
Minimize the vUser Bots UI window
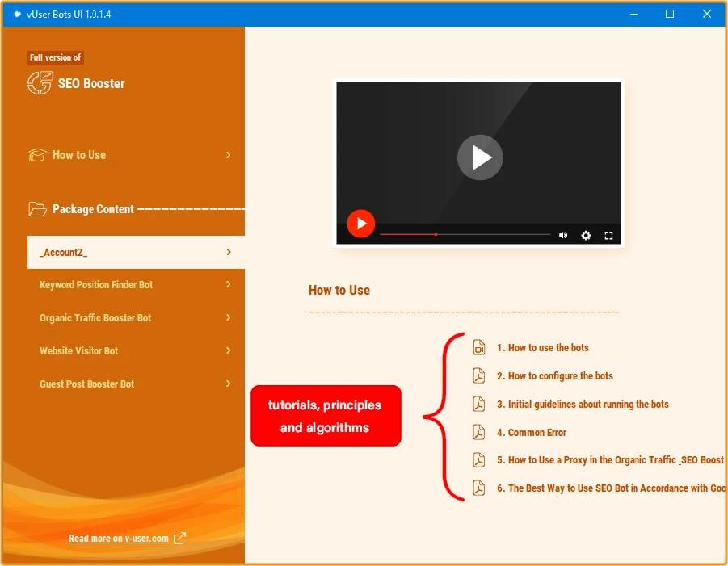point(633,14)
